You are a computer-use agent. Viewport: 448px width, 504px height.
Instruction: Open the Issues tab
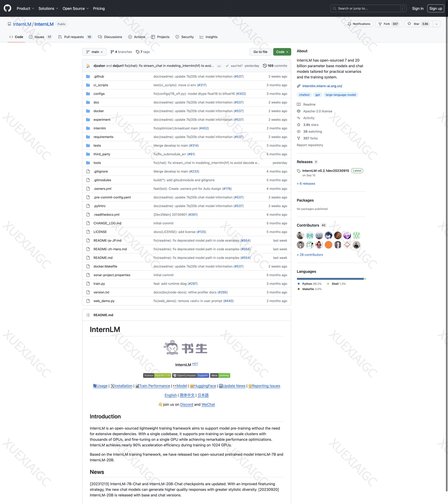[x=39, y=37]
